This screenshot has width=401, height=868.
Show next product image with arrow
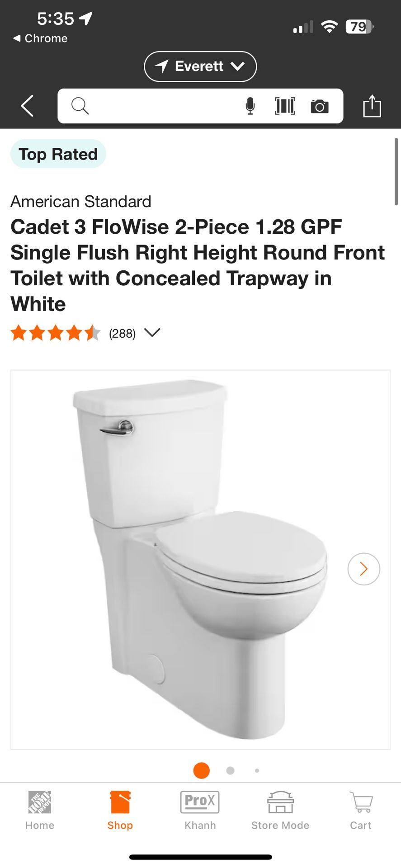(x=364, y=569)
